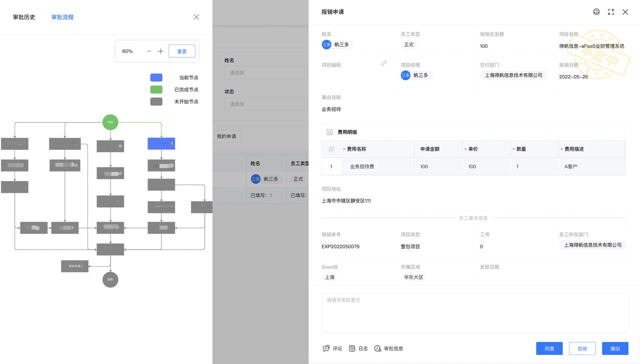Select the 审批流程 tab
Screen dimensions: 640x364
tap(62, 17)
